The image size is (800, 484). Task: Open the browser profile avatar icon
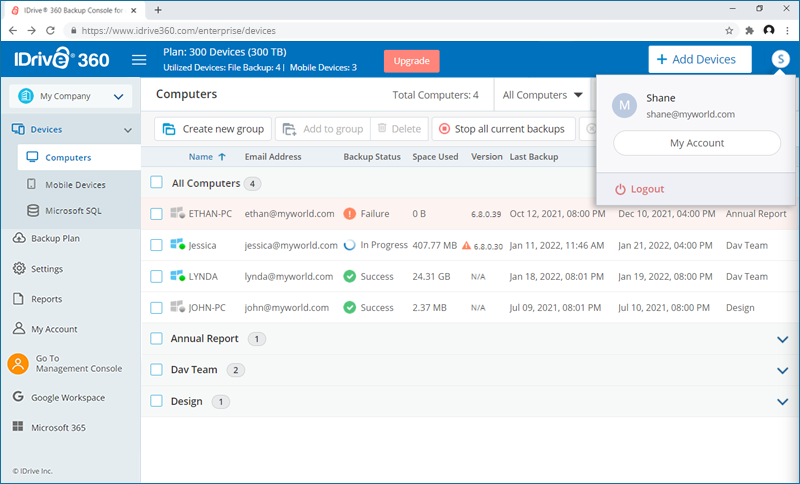[x=769, y=31]
